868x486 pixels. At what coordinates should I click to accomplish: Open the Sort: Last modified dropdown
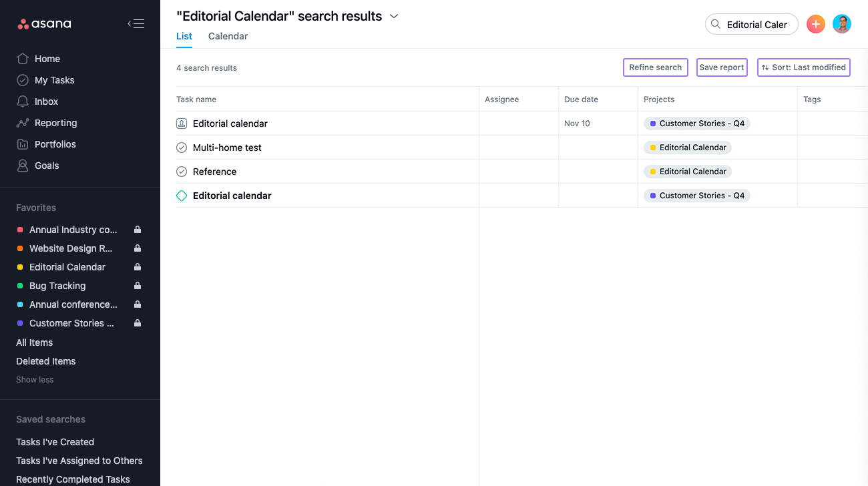pos(804,67)
